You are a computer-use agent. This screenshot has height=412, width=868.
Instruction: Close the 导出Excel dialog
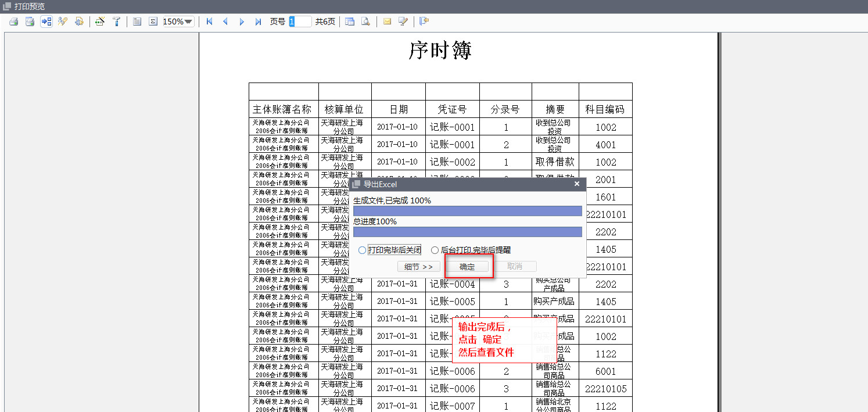coord(577,184)
